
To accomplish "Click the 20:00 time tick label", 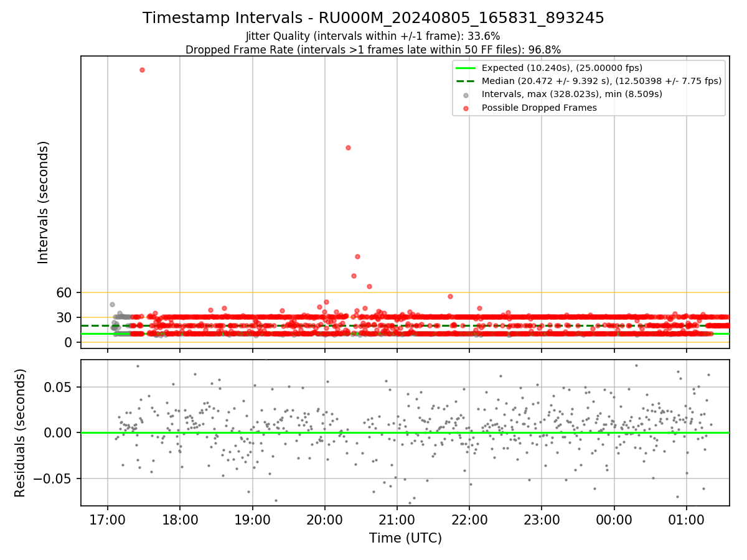I will point(324,519).
